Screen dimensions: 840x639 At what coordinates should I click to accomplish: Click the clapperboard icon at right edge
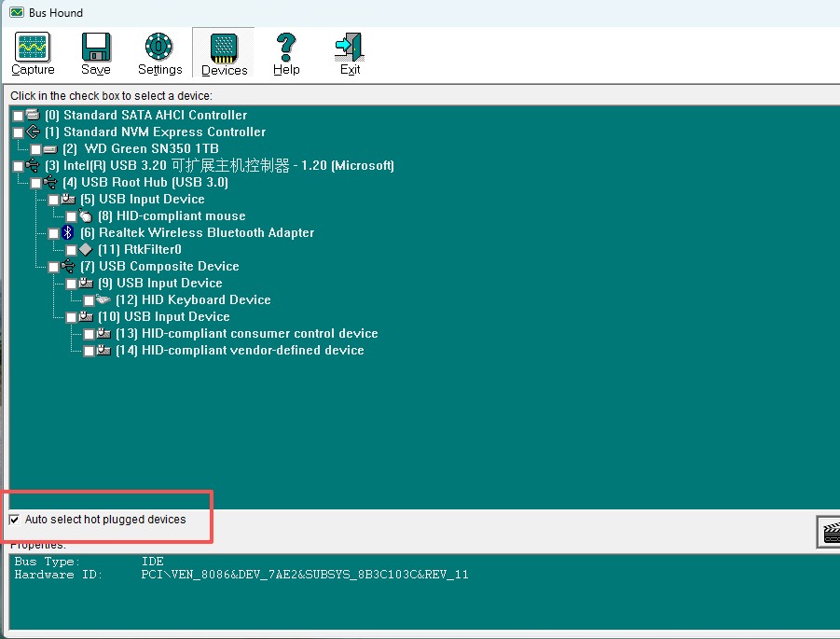[x=829, y=533]
